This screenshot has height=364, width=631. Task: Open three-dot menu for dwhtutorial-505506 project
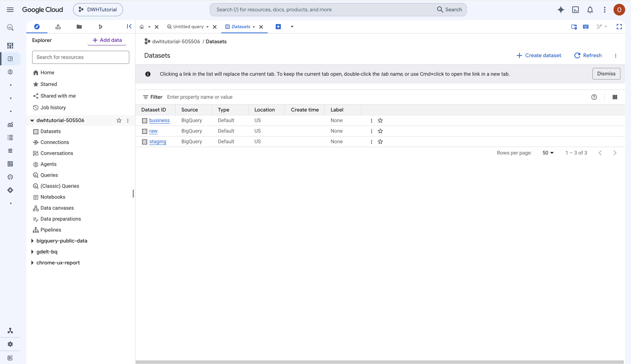(x=128, y=120)
